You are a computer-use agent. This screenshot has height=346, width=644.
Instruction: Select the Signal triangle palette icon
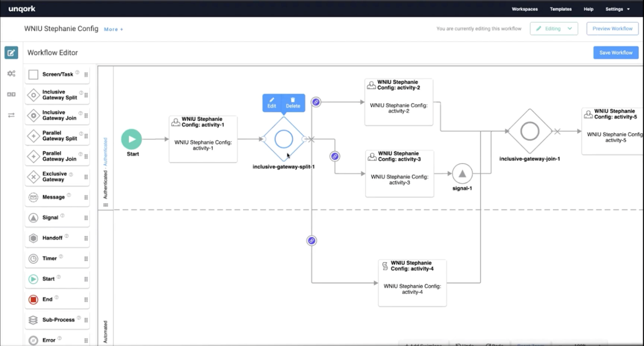pyautogui.click(x=33, y=218)
